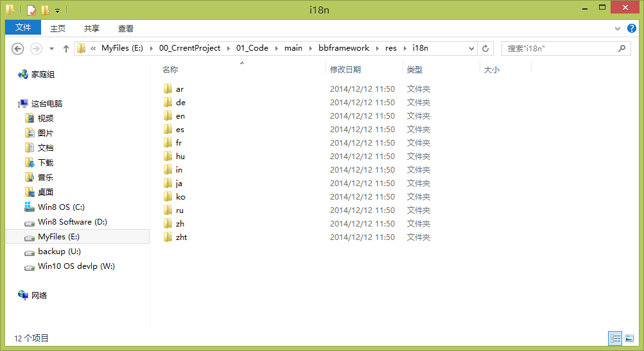Select the en folder icon

[x=168, y=116]
